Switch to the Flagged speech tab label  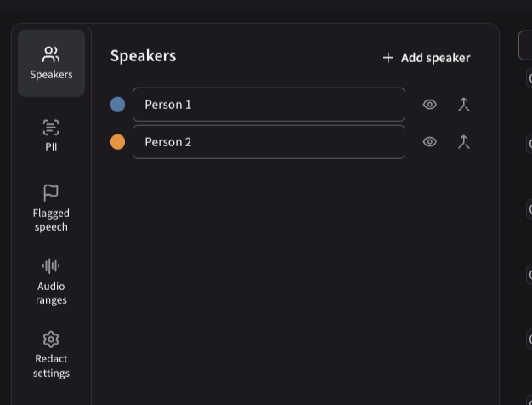(x=51, y=220)
